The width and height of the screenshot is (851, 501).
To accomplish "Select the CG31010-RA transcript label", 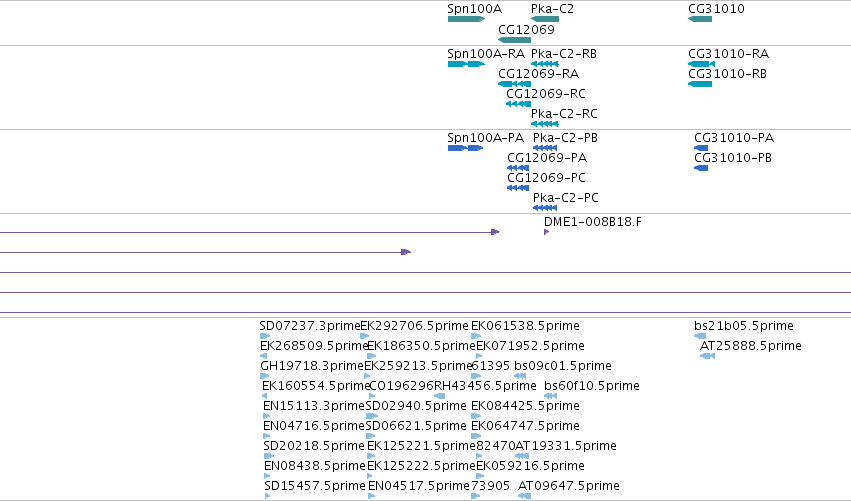I will tap(728, 54).
